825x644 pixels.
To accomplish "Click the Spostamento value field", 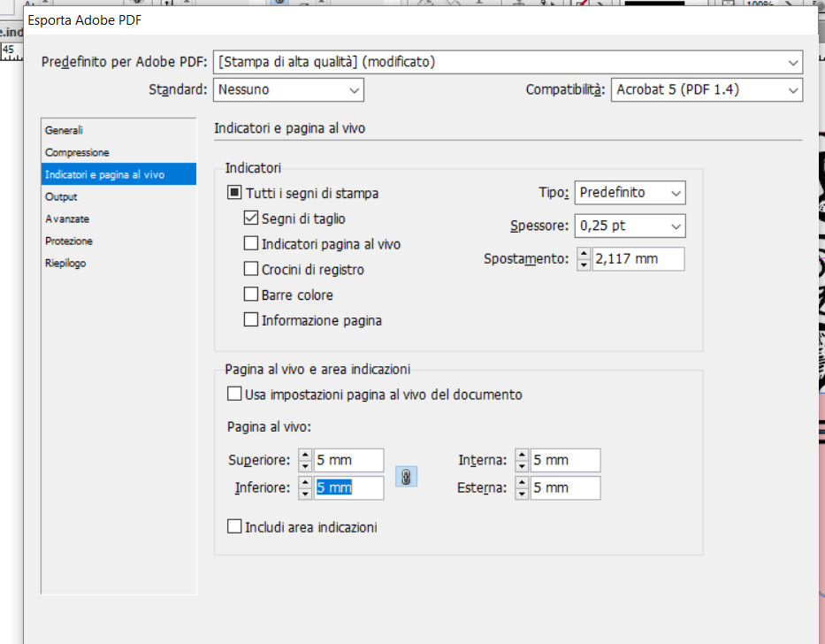I will pos(638,259).
